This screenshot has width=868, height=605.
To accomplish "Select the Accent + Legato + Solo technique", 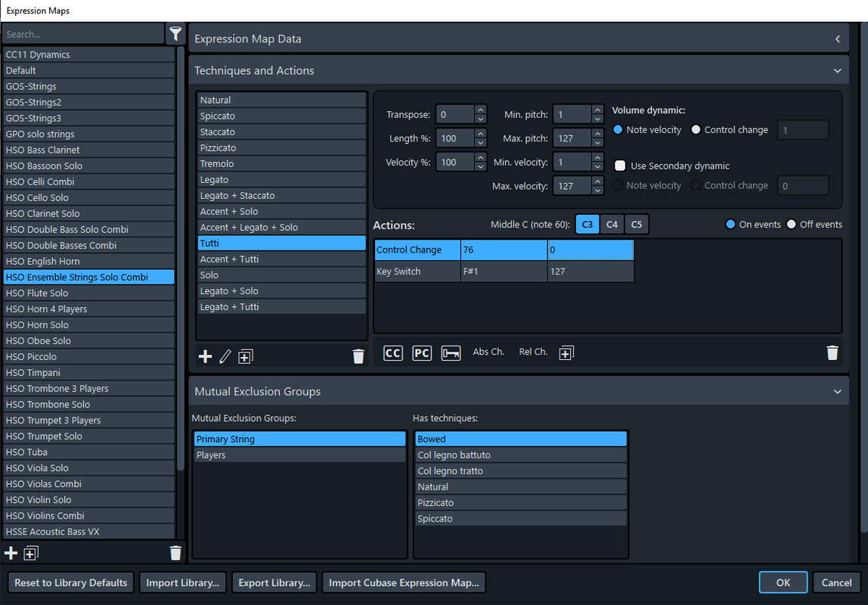I will pyautogui.click(x=282, y=228).
